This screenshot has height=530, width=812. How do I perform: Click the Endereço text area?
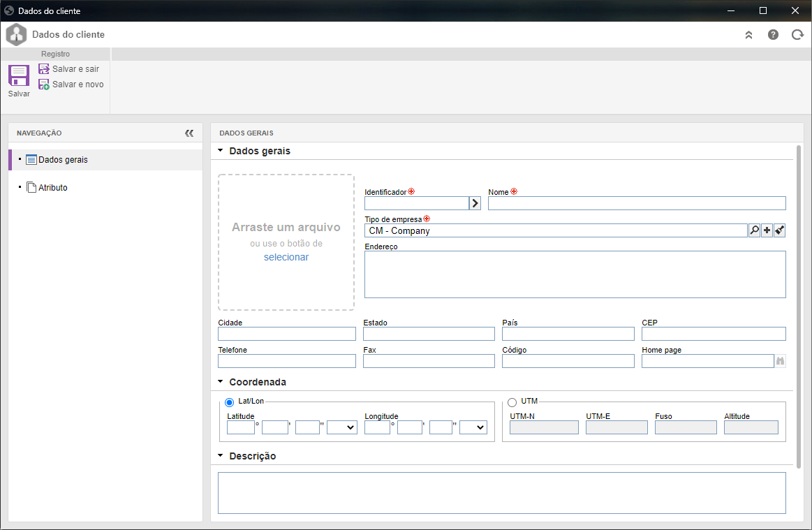(575, 274)
